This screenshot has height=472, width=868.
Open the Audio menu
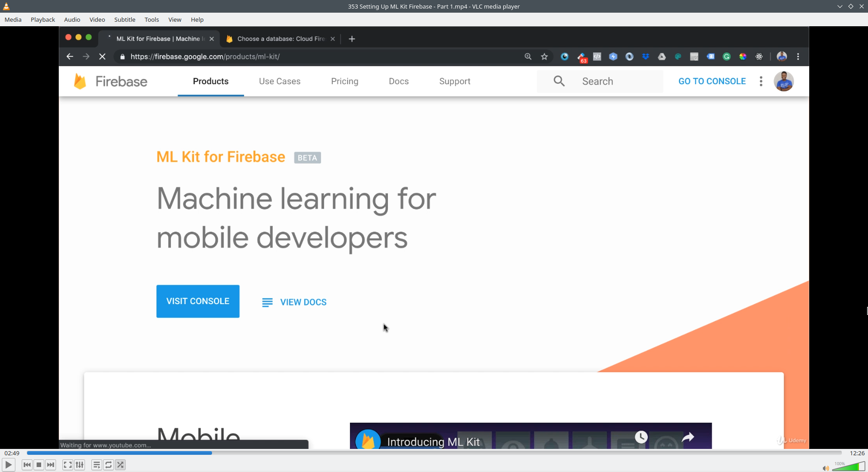72,19
